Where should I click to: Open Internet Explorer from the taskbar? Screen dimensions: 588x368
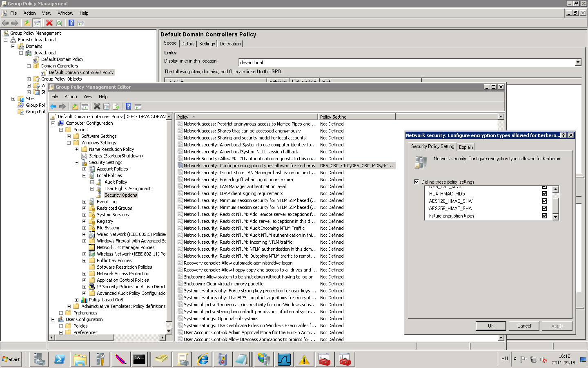coord(203,359)
